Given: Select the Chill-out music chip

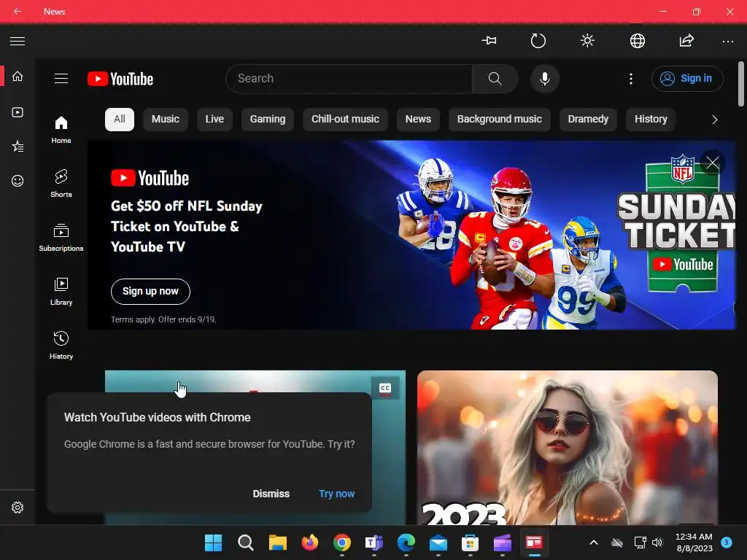Looking at the screenshot, I should (x=345, y=119).
